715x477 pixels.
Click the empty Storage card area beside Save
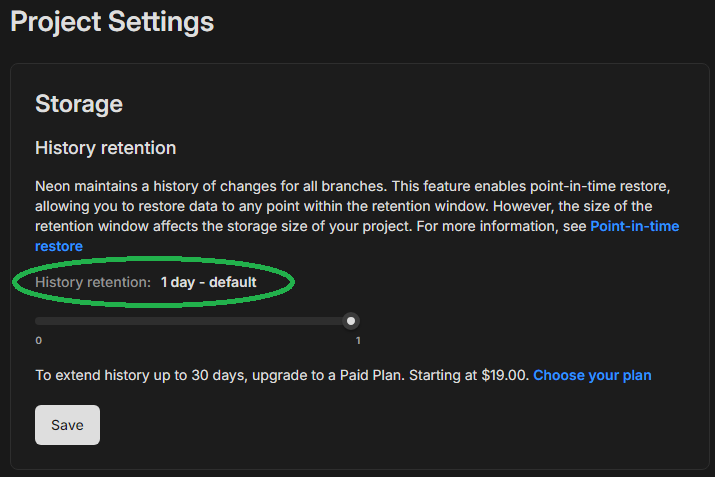click(x=400, y=425)
